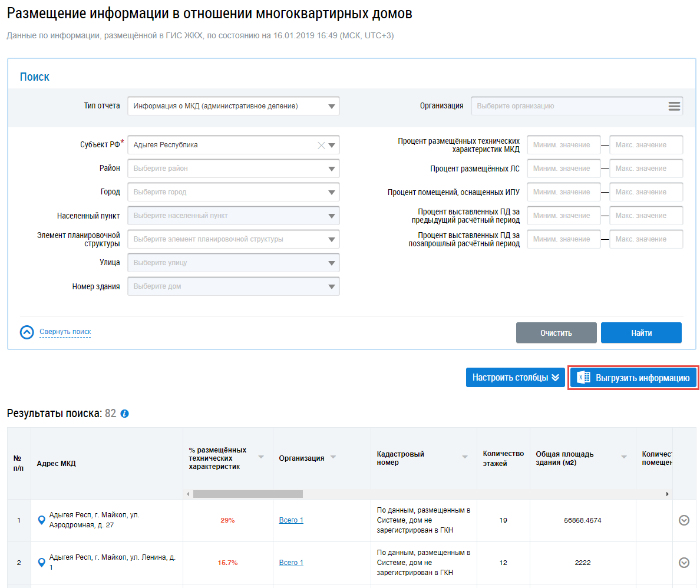Click the Свернуть поиск link
The width and height of the screenshot is (700, 588).
coord(65,332)
